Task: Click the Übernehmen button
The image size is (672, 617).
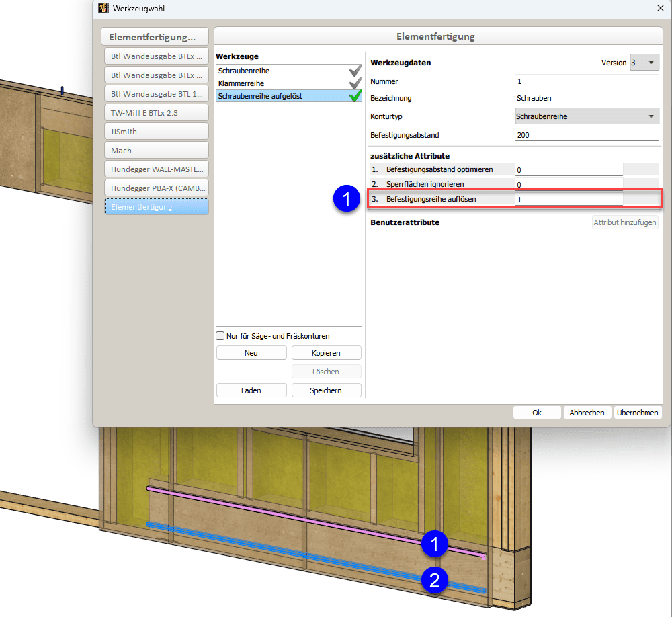Action: click(x=638, y=413)
